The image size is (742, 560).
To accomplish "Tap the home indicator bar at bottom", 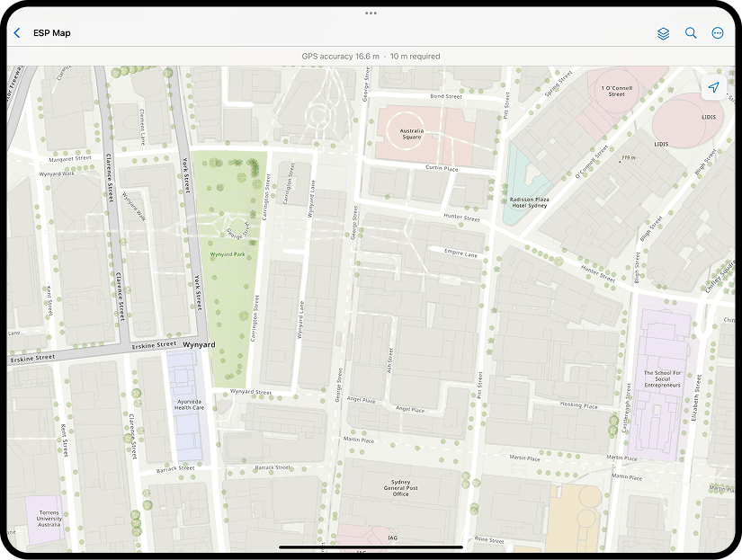I will [x=371, y=548].
